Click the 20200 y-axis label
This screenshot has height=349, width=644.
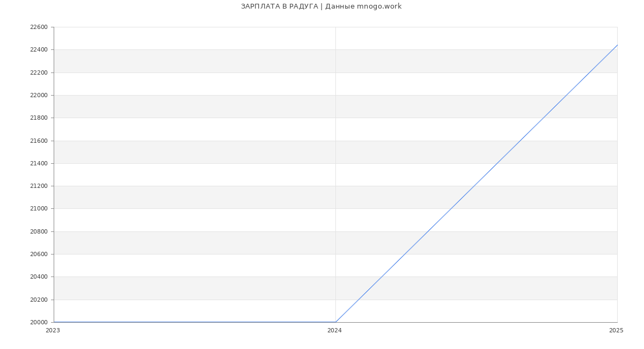click(x=39, y=300)
